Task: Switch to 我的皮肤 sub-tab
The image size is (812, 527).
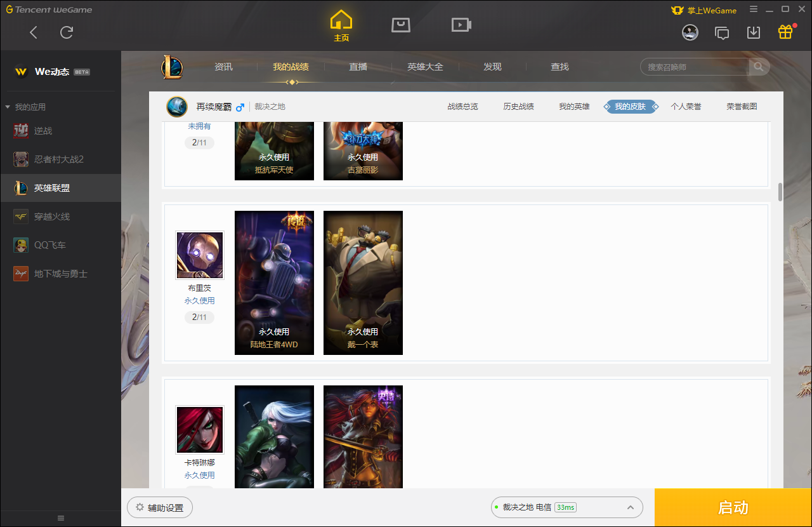Action: pyautogui.click(x=631, y=107)
